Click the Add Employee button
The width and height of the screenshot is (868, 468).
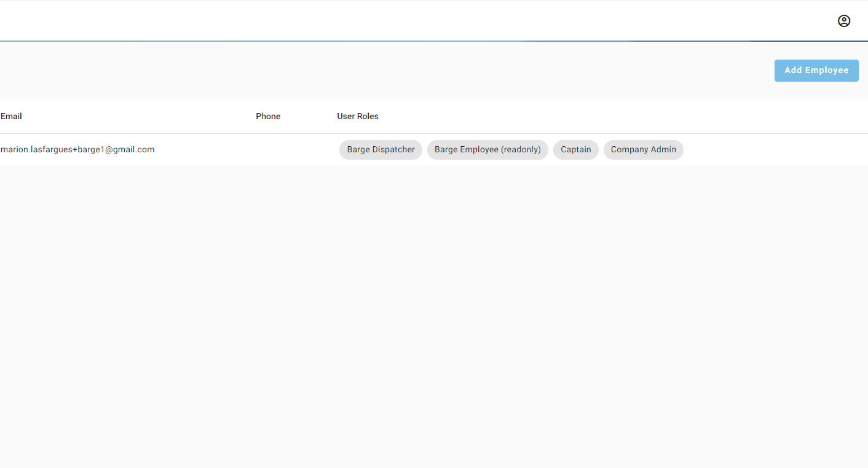816,71
